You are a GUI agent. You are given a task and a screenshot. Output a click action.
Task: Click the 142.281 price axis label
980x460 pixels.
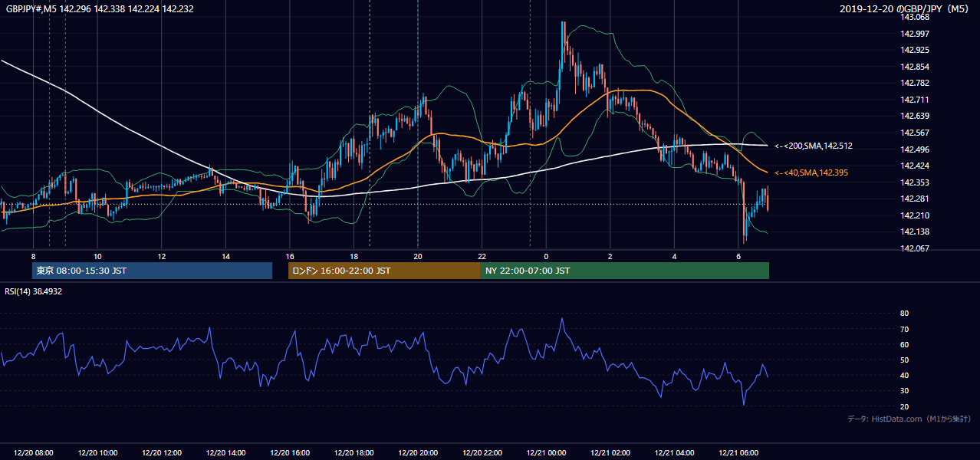coord(914,199)
